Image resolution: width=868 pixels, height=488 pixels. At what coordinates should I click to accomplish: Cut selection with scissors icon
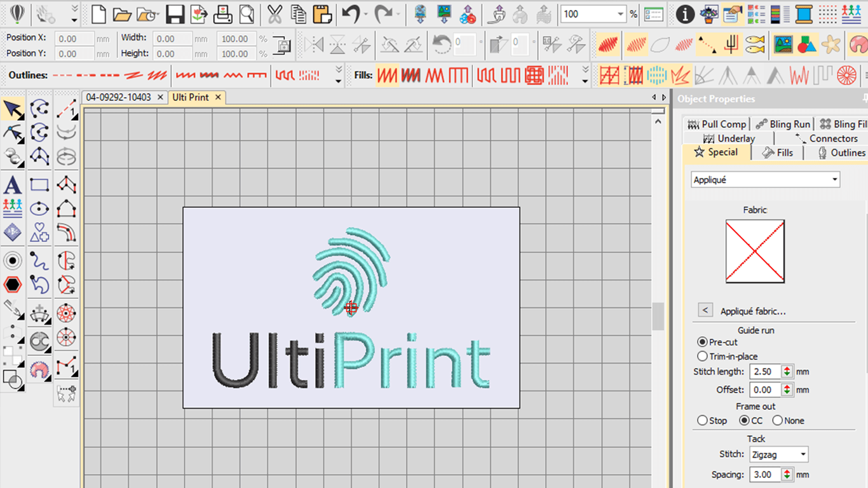coord(275,14)
